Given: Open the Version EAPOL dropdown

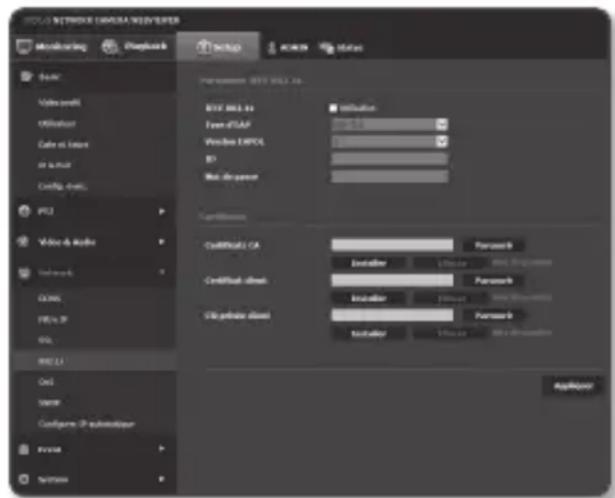Looking at the screenshot, I should (442, 142).
